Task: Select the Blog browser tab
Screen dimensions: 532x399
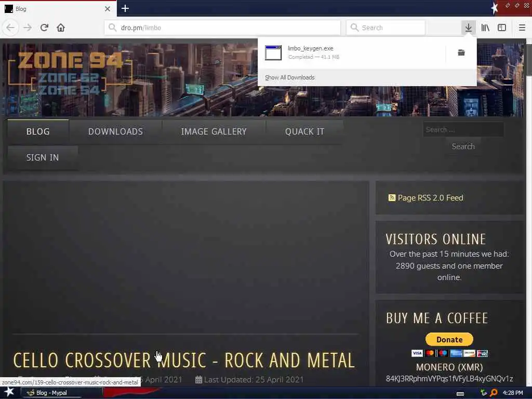Action: (58, 9)
